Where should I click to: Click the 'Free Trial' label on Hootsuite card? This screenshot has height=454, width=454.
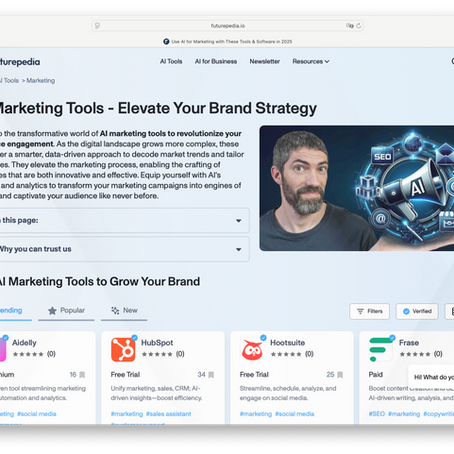[254, 375]
